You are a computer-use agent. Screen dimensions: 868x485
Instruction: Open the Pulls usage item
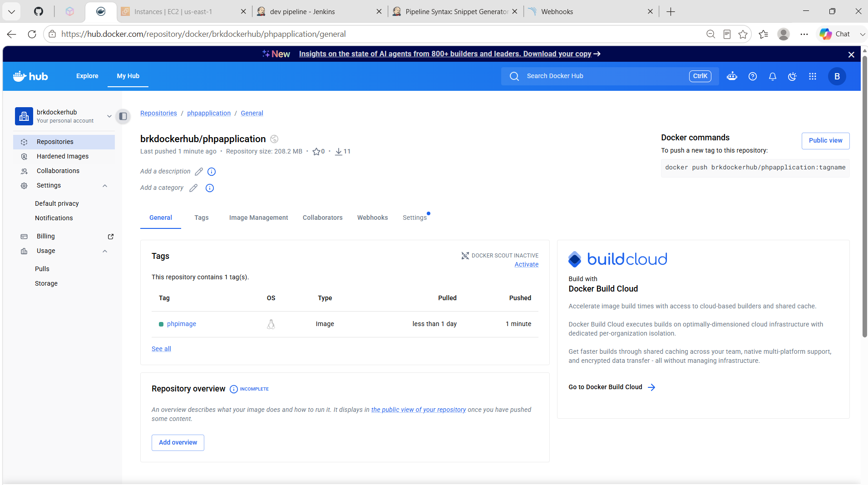[42, 269]
